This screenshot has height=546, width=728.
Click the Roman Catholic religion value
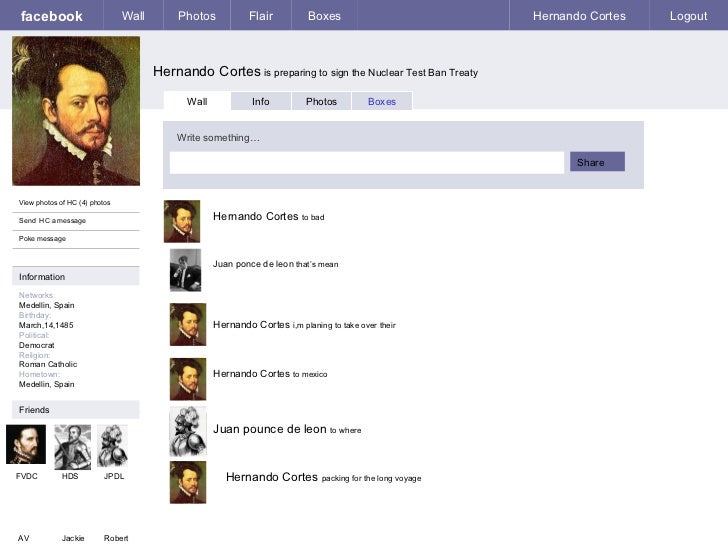48,364
